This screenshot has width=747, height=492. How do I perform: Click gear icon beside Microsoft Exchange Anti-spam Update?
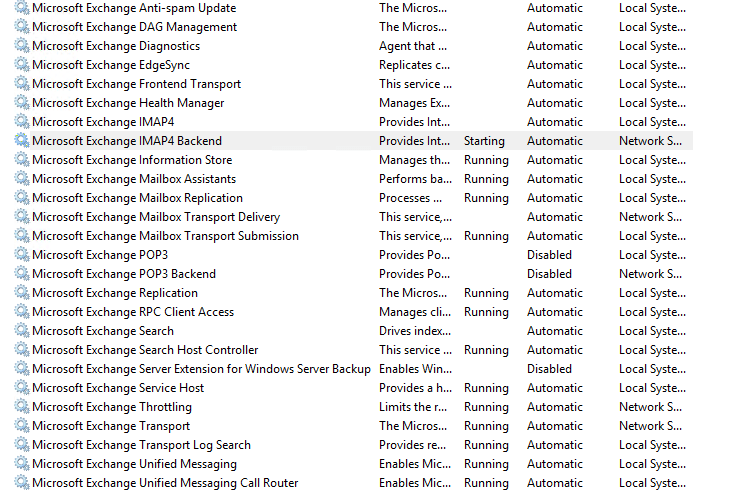(22, 8)
